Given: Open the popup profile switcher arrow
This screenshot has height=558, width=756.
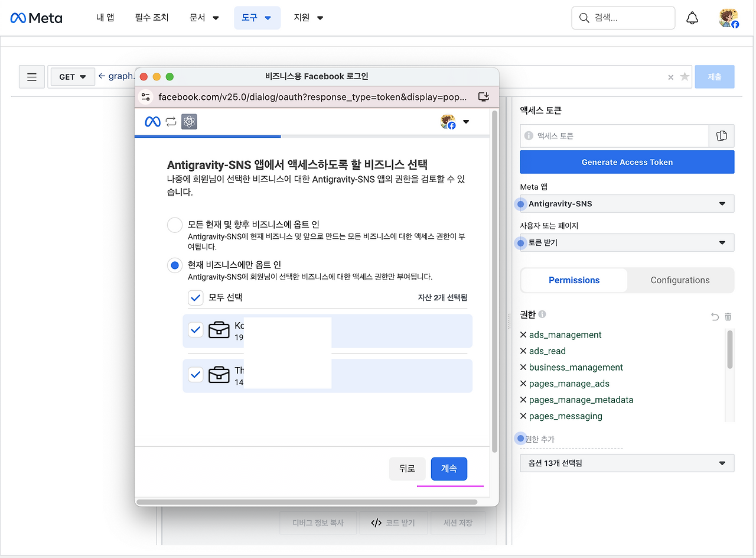Looking at the screenshot, I should [466, 122].
